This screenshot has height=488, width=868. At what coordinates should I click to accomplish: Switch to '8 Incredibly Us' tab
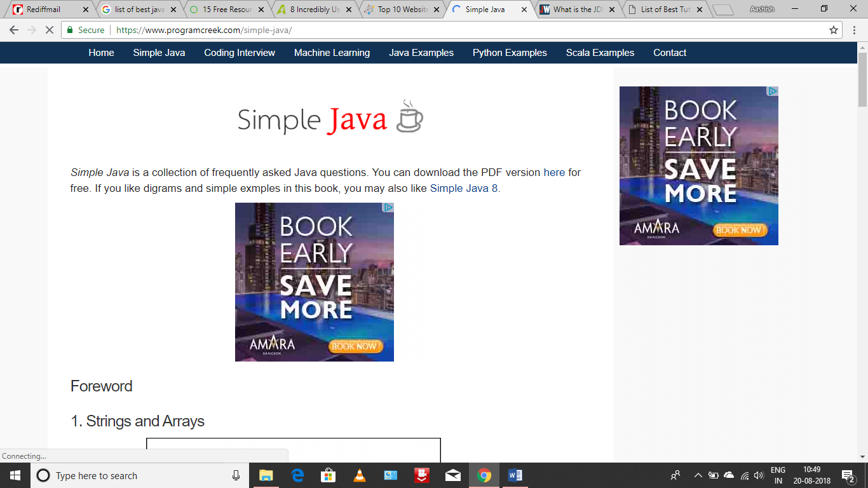pyautogui.click(x=314, y=10)
